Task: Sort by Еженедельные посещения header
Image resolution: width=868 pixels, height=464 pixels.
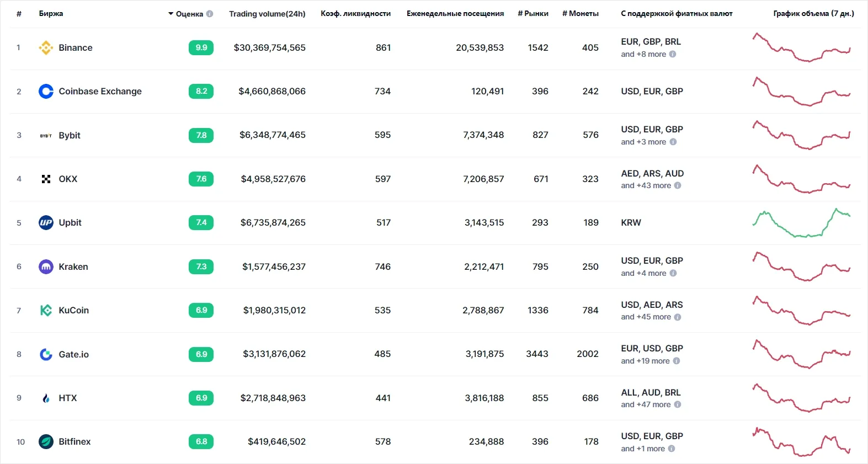Action: (455, 14)
